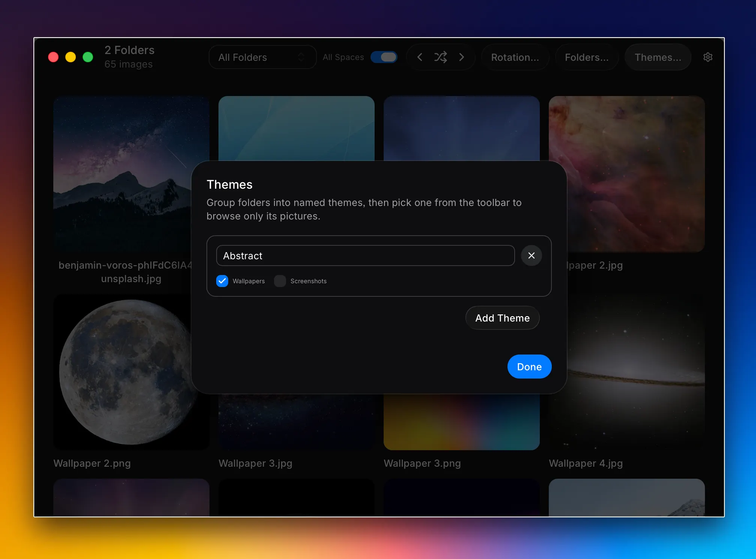Click the Wallpaper 4.jpg file name
Image resolution: width=756 pixels, height=559 pixels.
(x=586, y=463)
